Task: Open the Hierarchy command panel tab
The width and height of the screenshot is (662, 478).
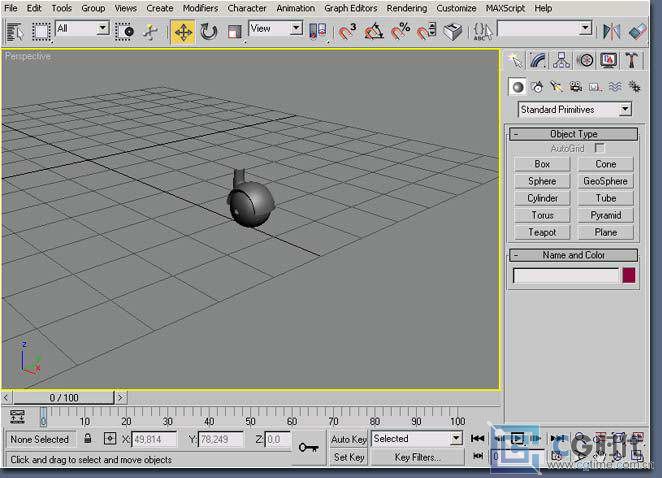Action: [562, 61]
